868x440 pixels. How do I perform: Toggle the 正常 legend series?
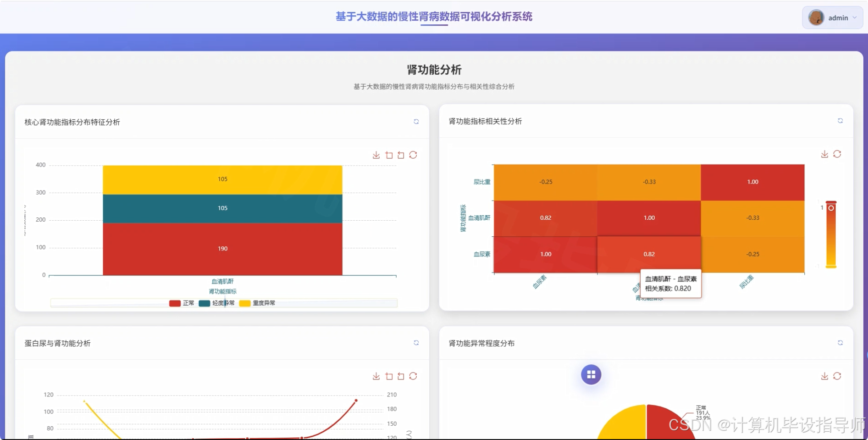[x=182, y=303]
